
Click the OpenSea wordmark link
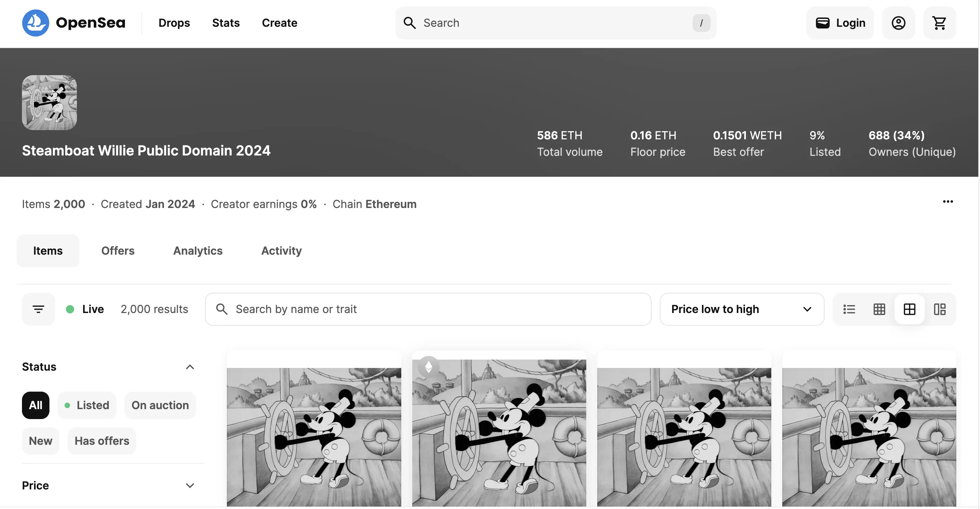(x=91, y=23)
